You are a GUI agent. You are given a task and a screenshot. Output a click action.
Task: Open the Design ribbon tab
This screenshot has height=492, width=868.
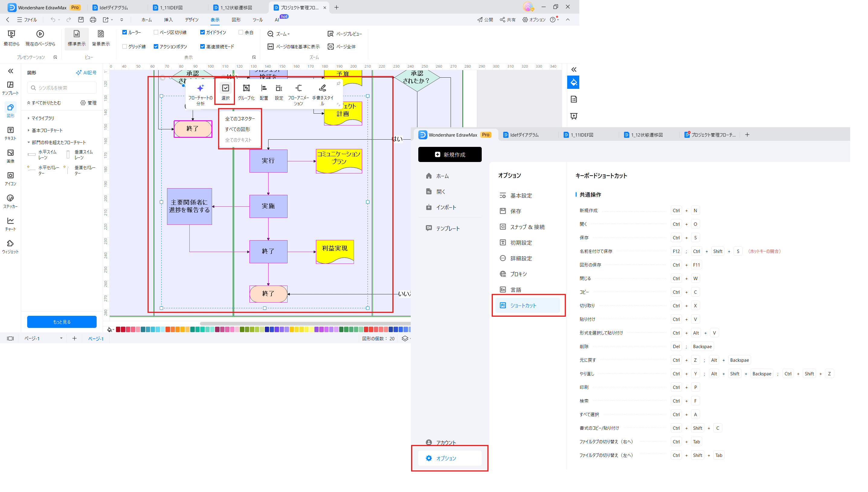tap(191, 20)
